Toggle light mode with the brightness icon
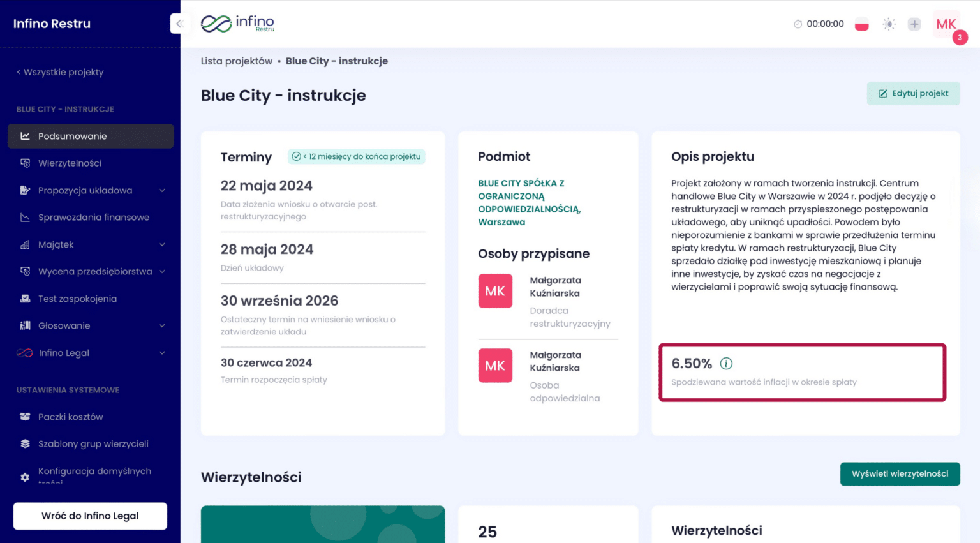980x543 pixels. click(889, 24)
